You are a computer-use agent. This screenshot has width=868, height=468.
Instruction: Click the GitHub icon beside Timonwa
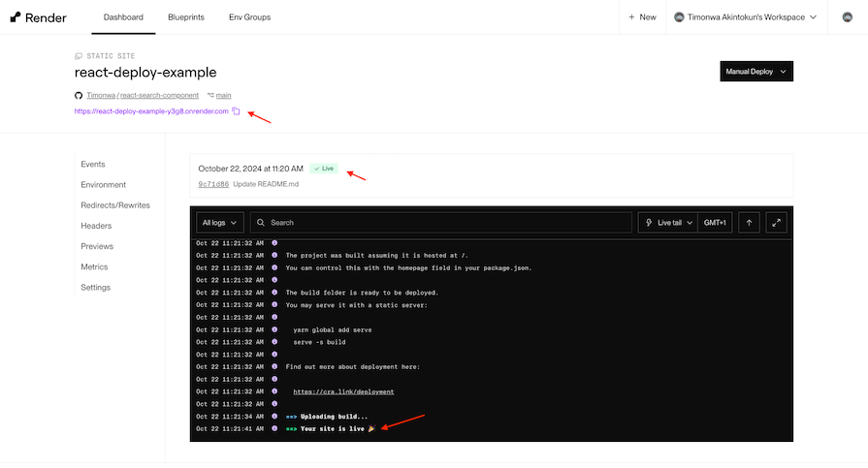(x=79, y=95)
